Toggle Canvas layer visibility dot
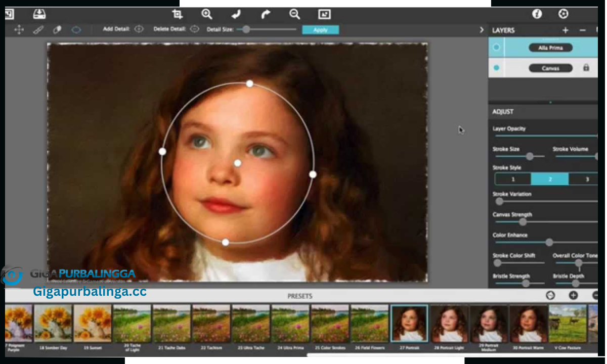Image resolution: width=607 pixels, height=364 pixels. tap(496, 68)
